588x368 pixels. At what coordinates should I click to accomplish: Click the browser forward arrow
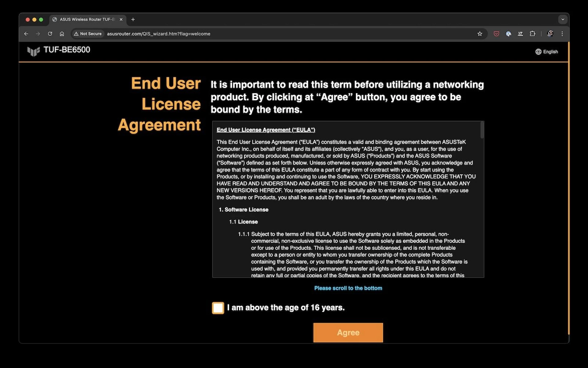[38, 34]
